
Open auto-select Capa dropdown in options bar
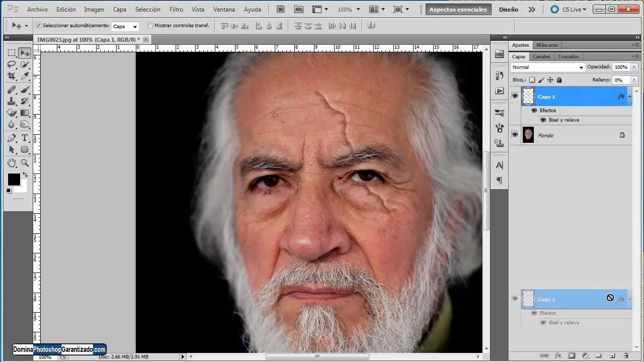coord(125,26)
